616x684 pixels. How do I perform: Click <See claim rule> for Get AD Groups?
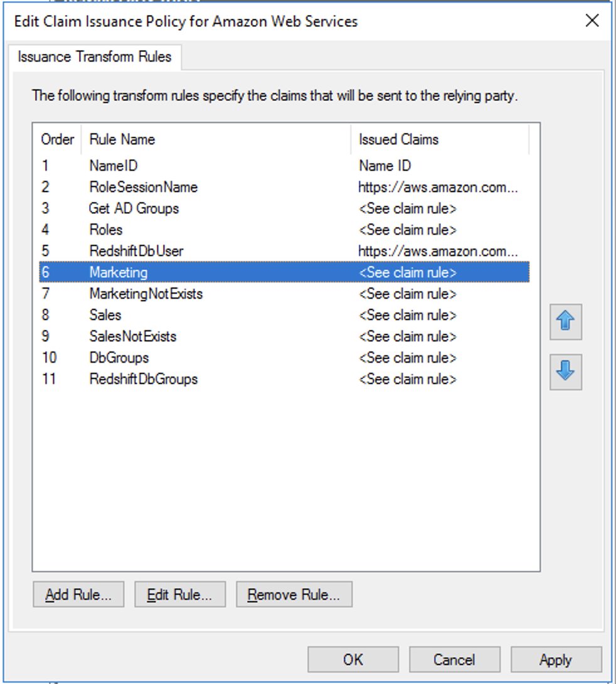tap(408, 208)
